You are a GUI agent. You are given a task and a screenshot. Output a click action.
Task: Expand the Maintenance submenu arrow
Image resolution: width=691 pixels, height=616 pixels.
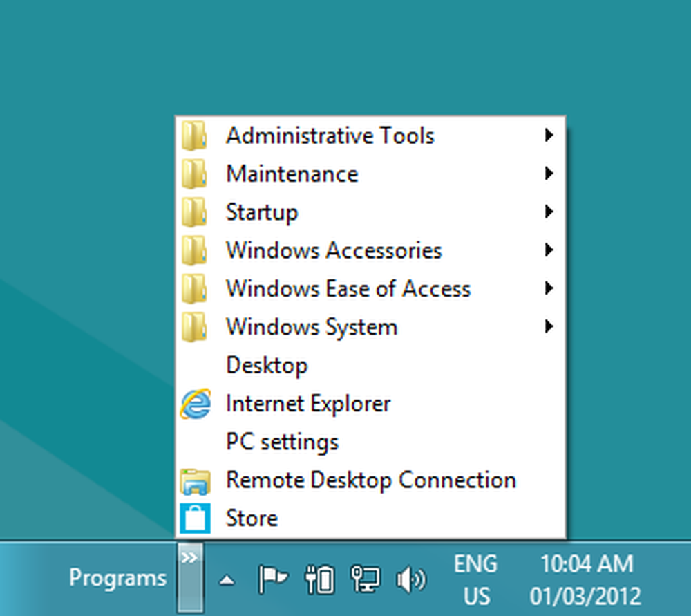(549, 174)
